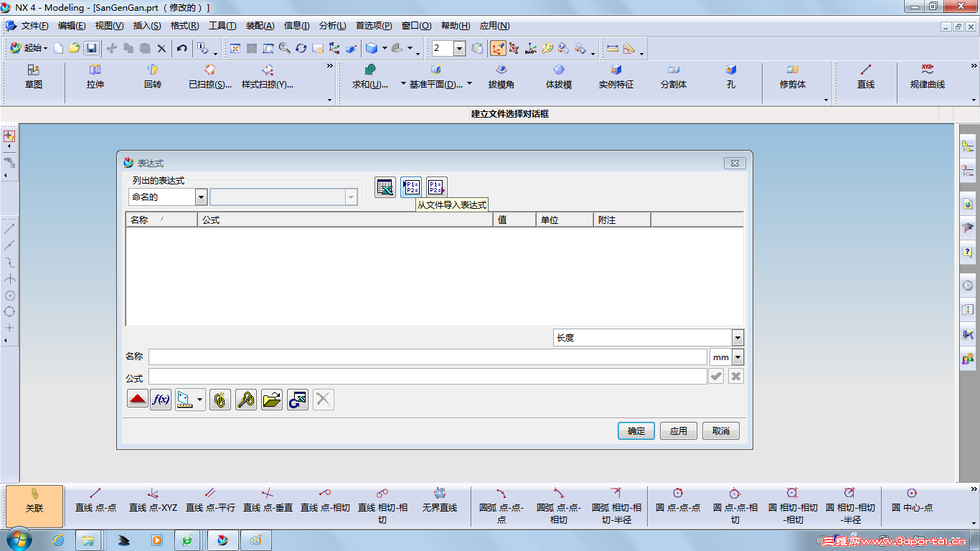Select the 直线 点-点 line tool
Viewport: 980px width, 551px height.
point(95,501)
